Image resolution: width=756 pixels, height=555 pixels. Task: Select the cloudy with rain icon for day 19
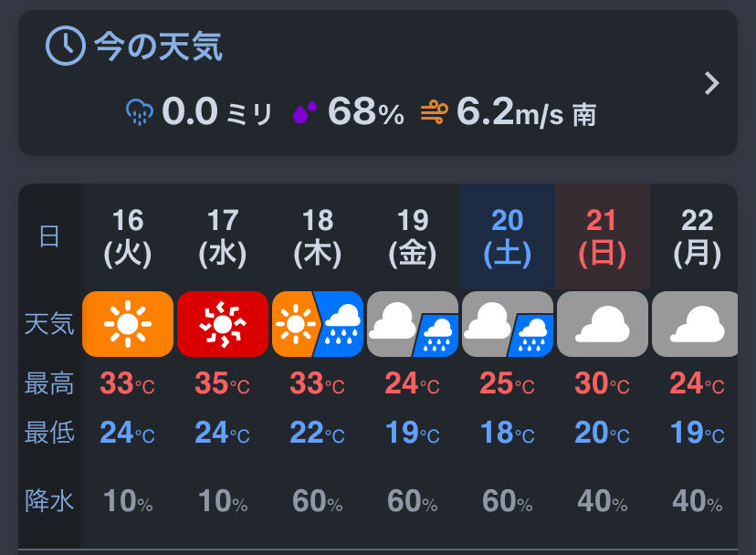pyautogui.click(x=413, y=324)
